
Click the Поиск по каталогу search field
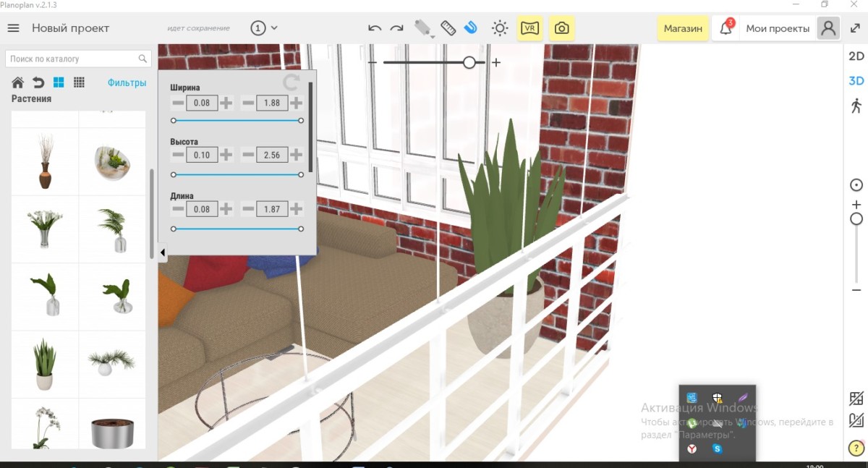click(x=78, y=59)
